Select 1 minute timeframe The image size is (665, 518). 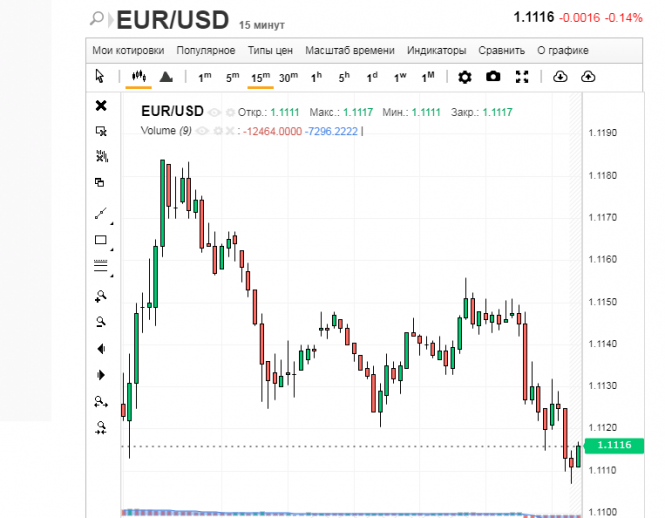[x=205, y=77]
